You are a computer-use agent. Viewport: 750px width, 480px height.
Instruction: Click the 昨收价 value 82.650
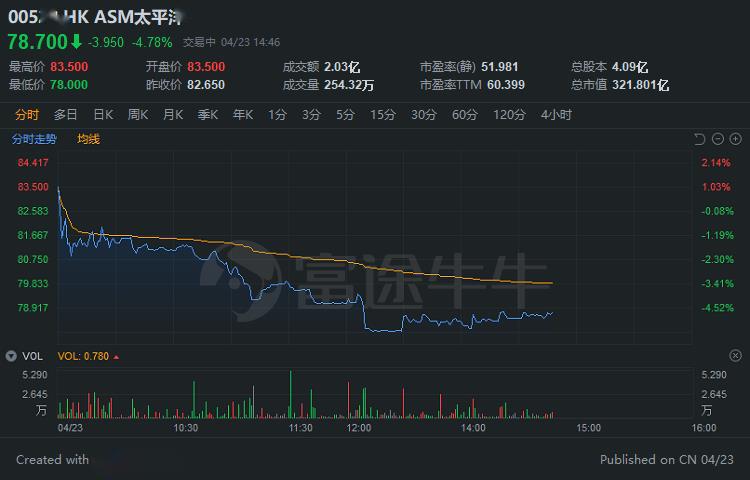[x=206, y=85]
